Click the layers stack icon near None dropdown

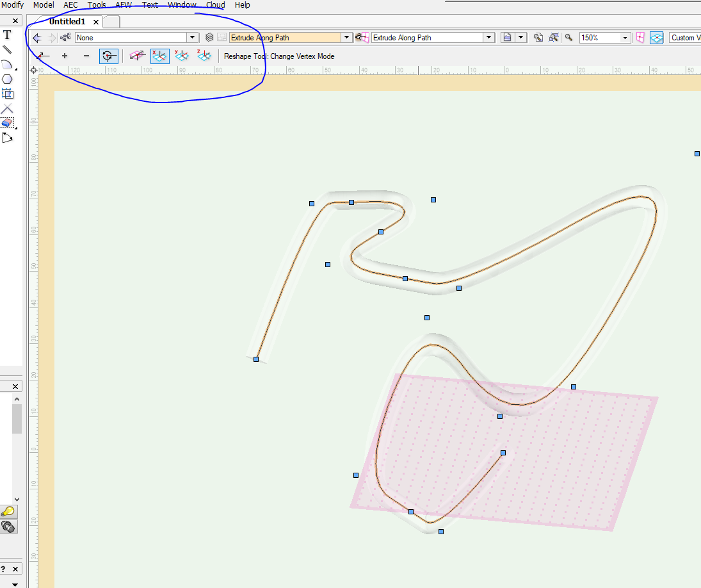[x=209, y=37]
